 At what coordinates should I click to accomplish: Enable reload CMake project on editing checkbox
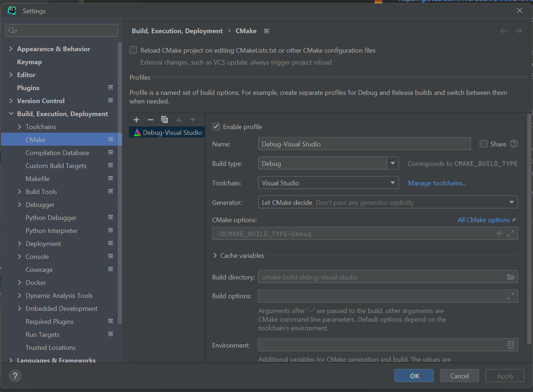[x=133, y=50]
